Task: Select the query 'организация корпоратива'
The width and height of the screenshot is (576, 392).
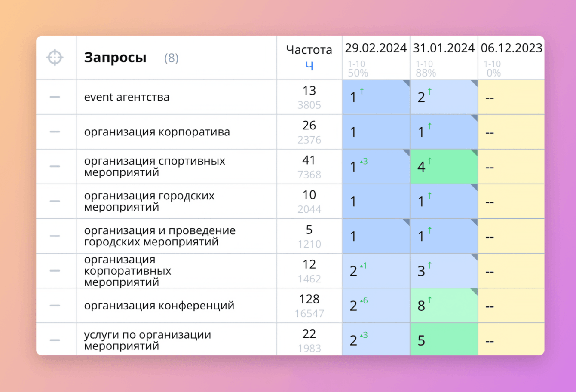Action: [157, 132]
